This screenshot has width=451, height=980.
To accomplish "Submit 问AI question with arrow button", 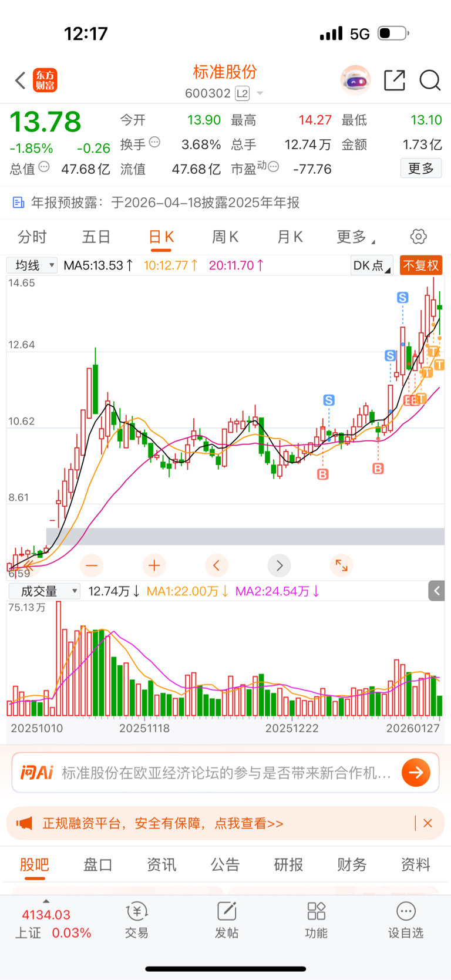I will coord(416,772).
